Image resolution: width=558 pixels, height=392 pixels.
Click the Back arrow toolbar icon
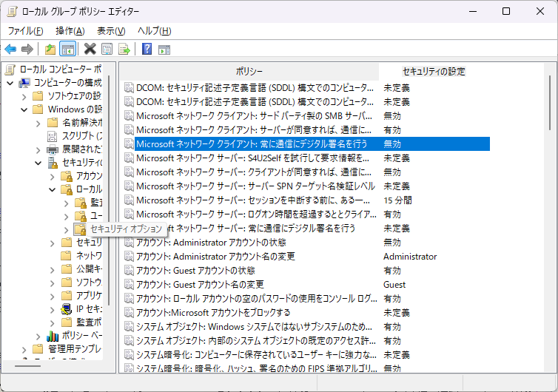[x=10, y=50]
